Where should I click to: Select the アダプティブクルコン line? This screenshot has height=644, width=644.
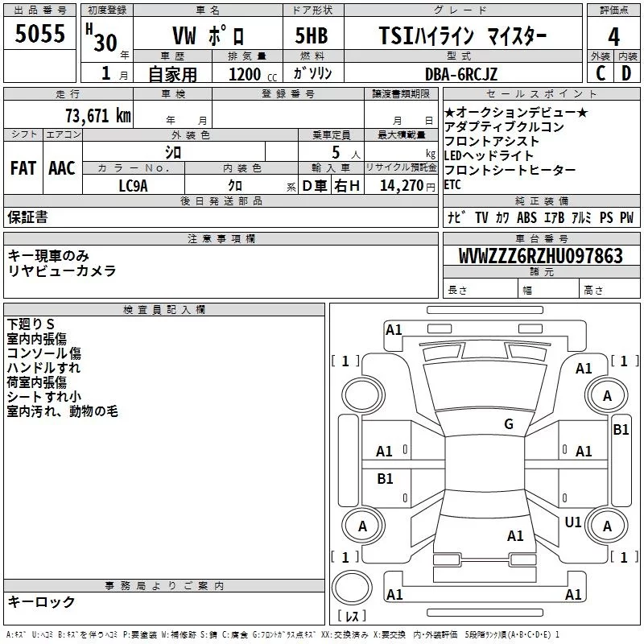(505, 126)
